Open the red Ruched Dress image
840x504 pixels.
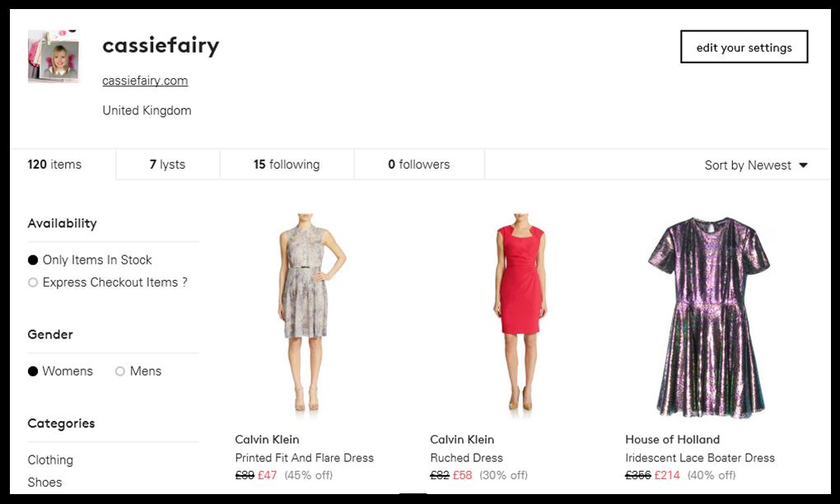(x=520, y=313)
